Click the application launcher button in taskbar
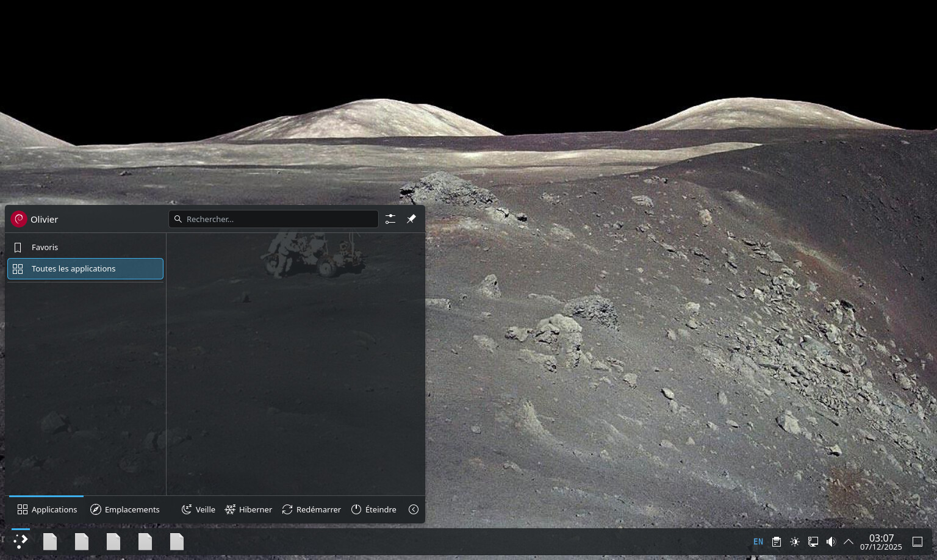937x560 pixels. 21,541
